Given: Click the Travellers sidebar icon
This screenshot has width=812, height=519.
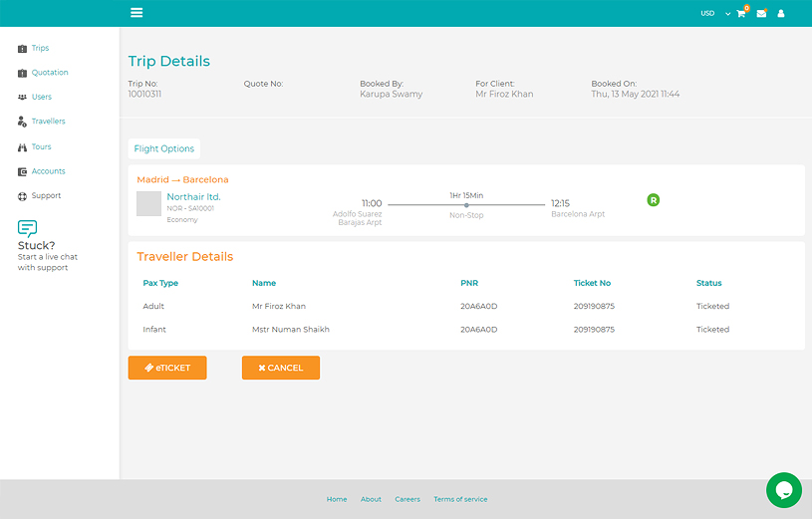Looking at the screenshot, I should click(22, 122).
